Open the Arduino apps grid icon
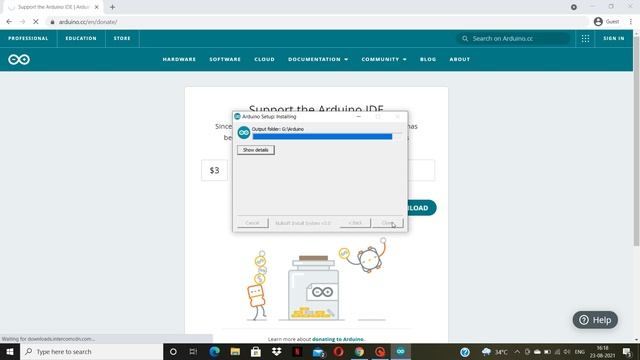640x360 pixels. (x=585, y=38)
